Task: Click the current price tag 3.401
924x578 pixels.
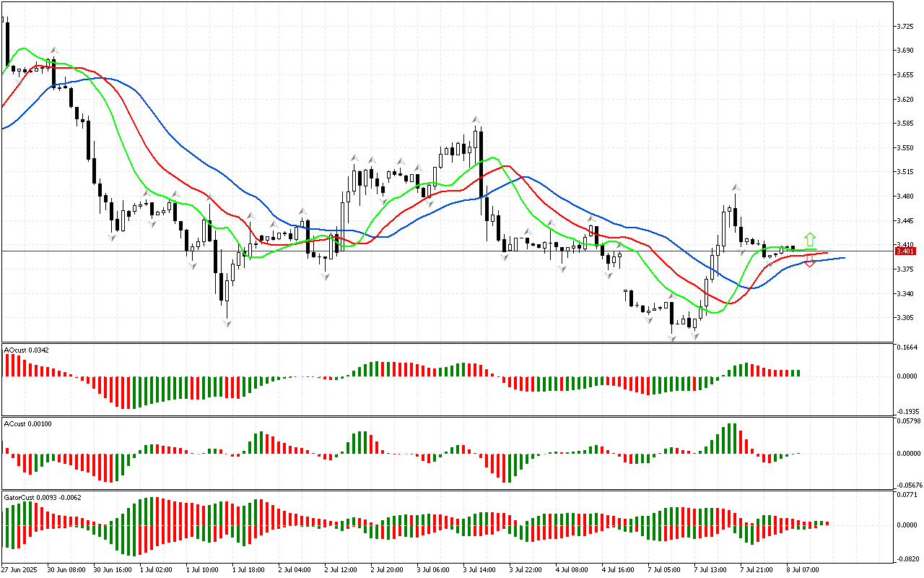Action: point(905,251)
